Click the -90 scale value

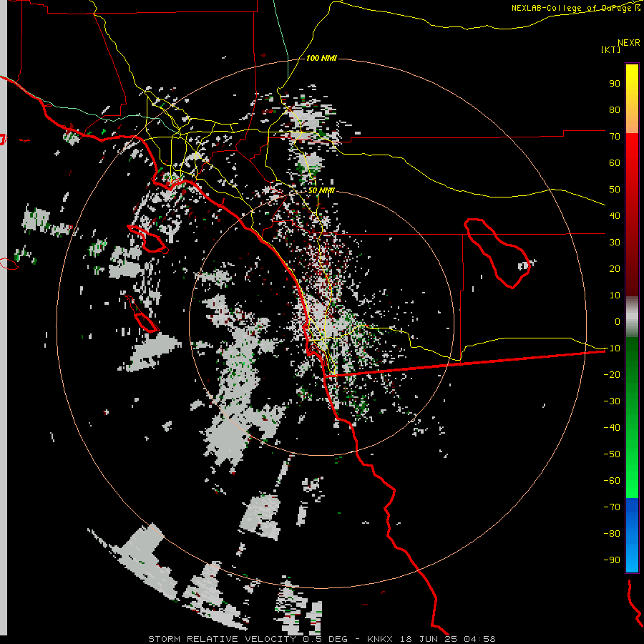pyautogui.click(x=612, y=560)
